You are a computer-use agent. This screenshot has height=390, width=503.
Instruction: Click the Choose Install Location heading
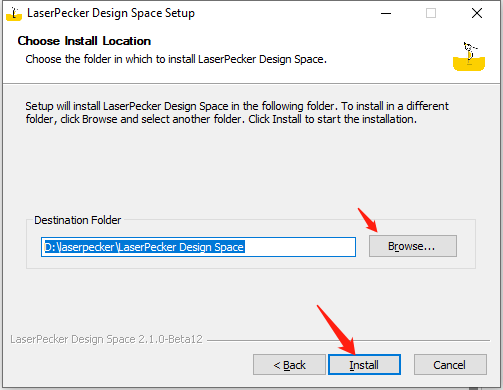click(x=84, y=41)
